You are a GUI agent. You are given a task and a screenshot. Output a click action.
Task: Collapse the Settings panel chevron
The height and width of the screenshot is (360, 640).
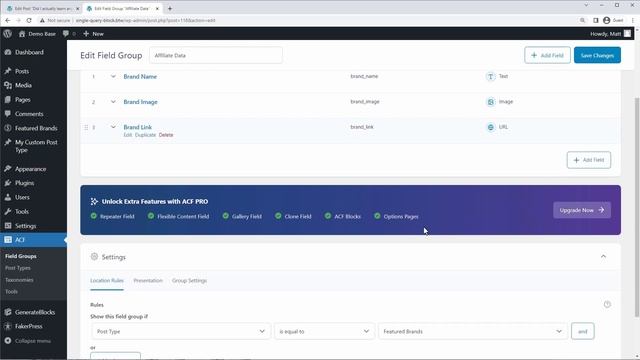(x=603, y=256)
